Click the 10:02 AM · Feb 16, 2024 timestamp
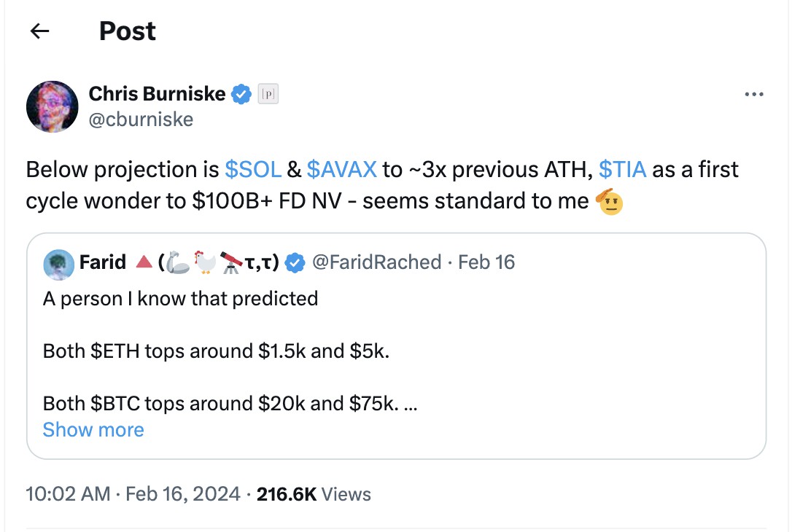The height and width of the screenshot is (532, 792). [133, 494]
